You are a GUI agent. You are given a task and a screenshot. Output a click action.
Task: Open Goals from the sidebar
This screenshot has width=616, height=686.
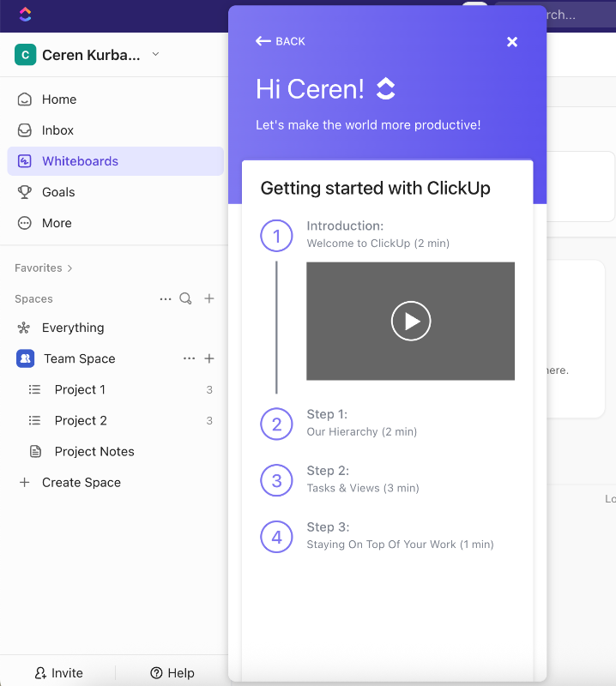116,192
